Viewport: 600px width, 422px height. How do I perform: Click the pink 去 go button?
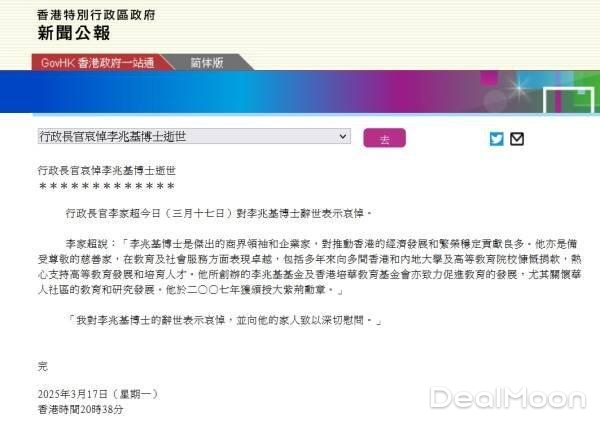384,138
